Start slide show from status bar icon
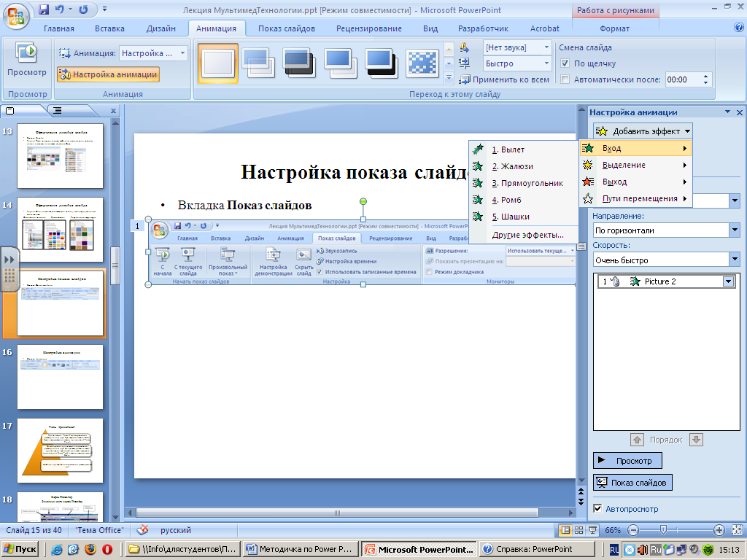The image size is (747, 560). [592, 530]
